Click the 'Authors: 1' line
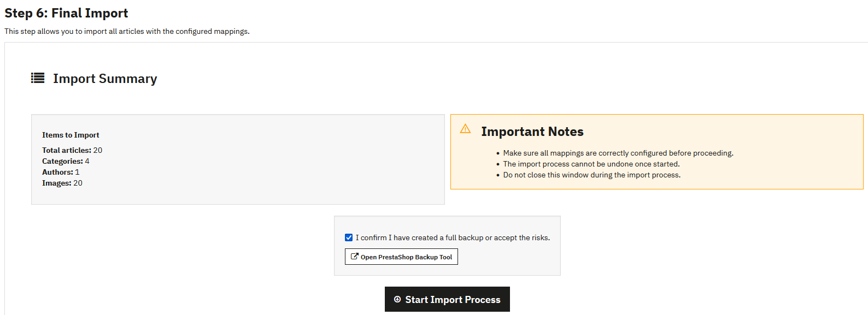The width and height of the screenshot is (868, 315). (x=61, y=172)
